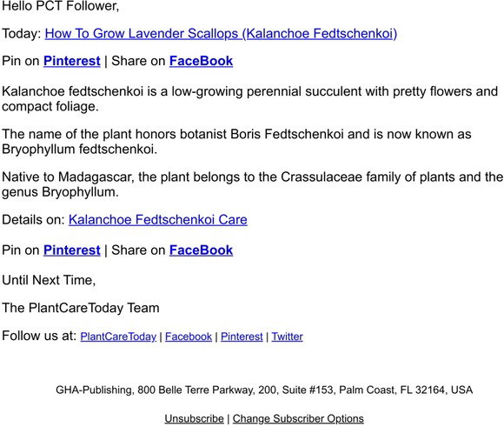Click the 'Until Next Time' closing line
504x427 pixels.
pos(49,280)
